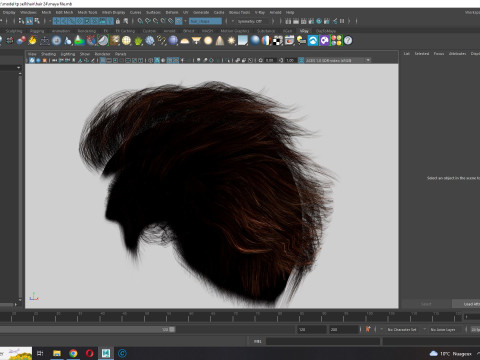Viewport: 480px width, 360px height.
Task: Switch to the Rendering shelf tab
Action: click(87, 31)
